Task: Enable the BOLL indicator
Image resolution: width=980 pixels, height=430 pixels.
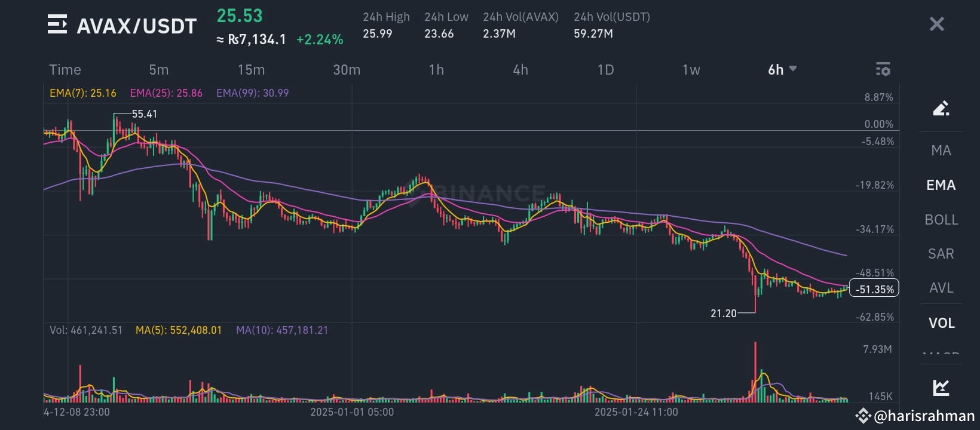Action: 941,220
